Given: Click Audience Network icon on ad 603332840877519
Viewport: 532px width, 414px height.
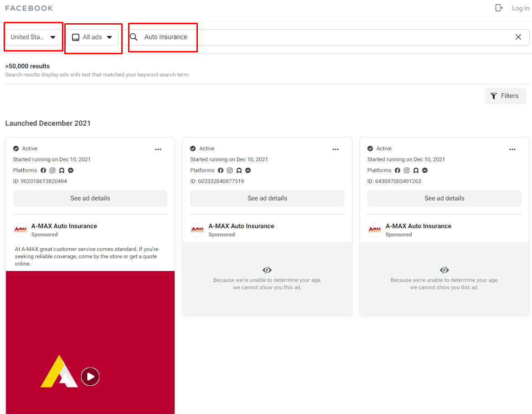Looking at the screenshot, I should pos(239,170).
